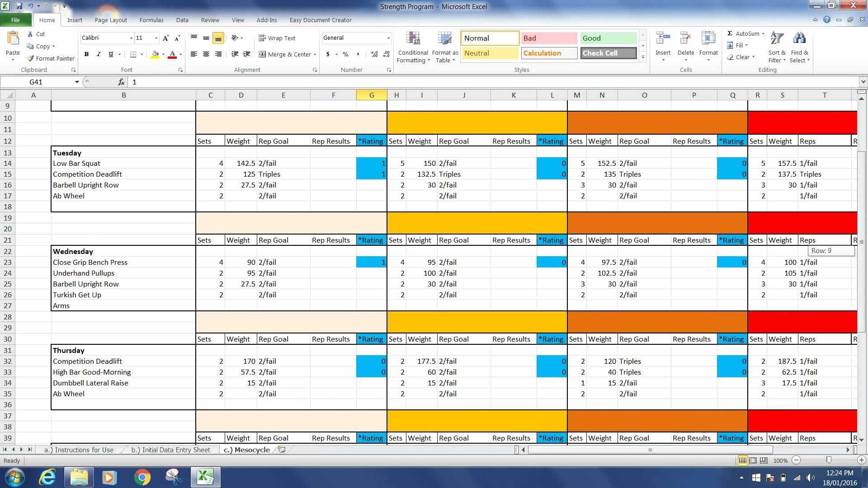Expand the Name Box dropdown arrow

[77, 82]
